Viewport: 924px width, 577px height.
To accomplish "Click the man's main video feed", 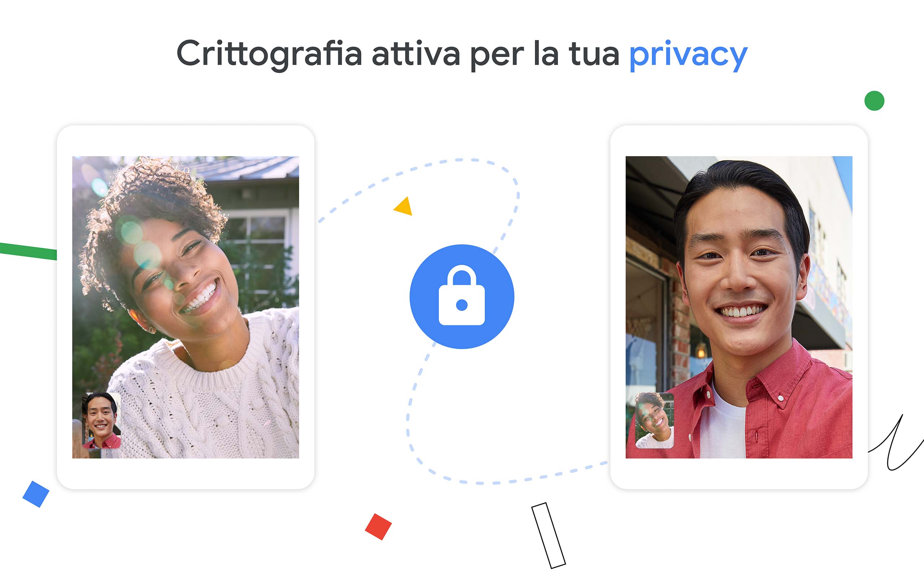I will 739,307.
